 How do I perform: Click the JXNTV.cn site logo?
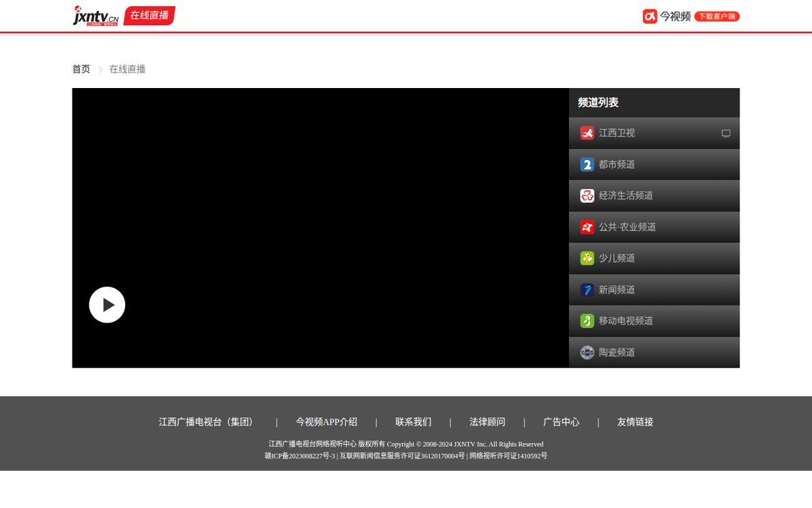[x=95, y=16]
